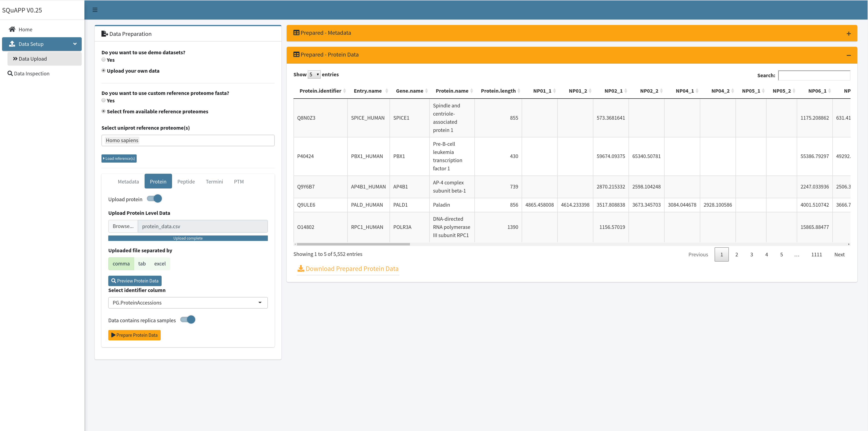Image resolution: width=868 pixels, height=431 pixels.
Task: Click the Prepare Protein Data button
Action: [x=134, y=335]
